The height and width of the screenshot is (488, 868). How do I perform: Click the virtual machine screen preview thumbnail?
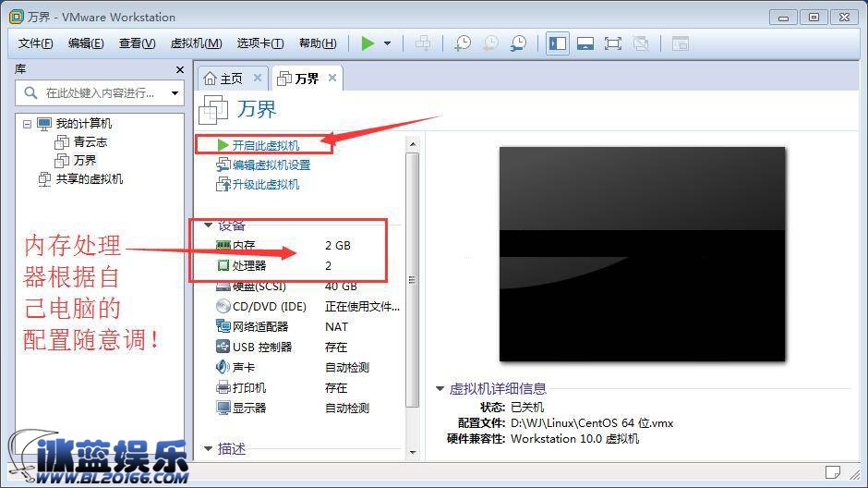pos(642,254)
